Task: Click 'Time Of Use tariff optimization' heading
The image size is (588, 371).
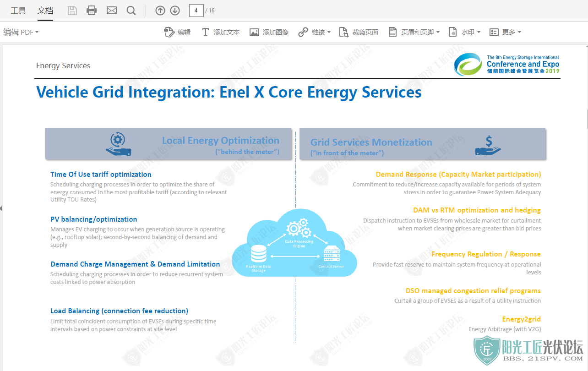Action: click(101, 174)
